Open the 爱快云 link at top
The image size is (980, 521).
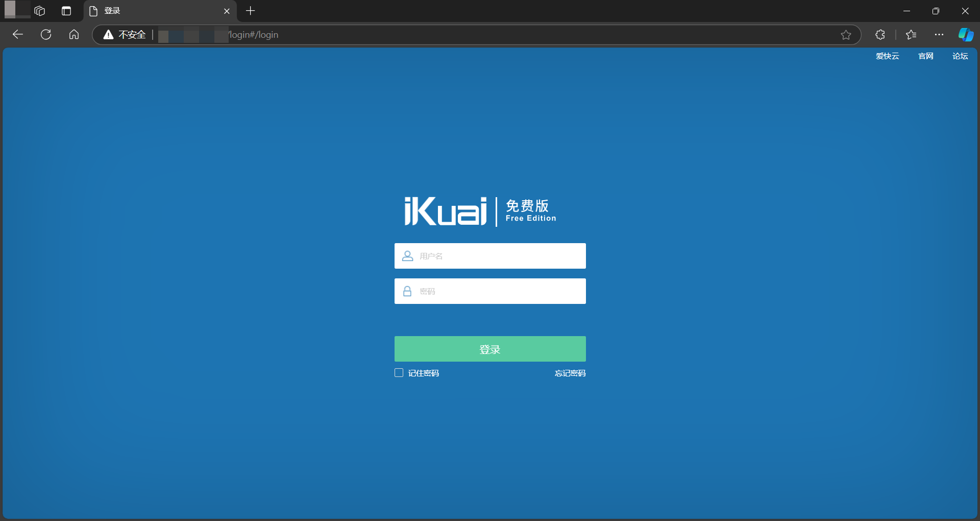click(x=887, y=56)
